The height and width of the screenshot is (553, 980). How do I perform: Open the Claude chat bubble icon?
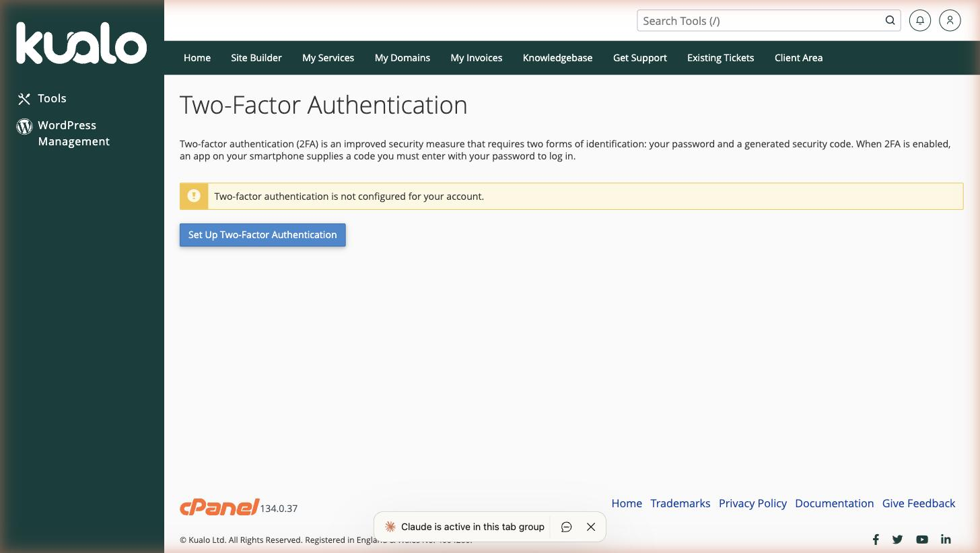click(x=566, y=527)
